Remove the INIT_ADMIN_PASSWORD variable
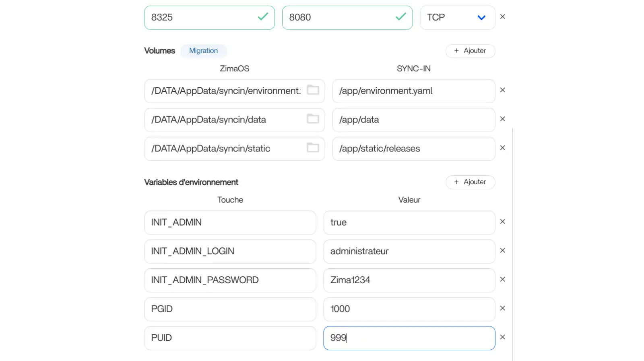Viewport: 644px width, 361px height. coord(502,280)
